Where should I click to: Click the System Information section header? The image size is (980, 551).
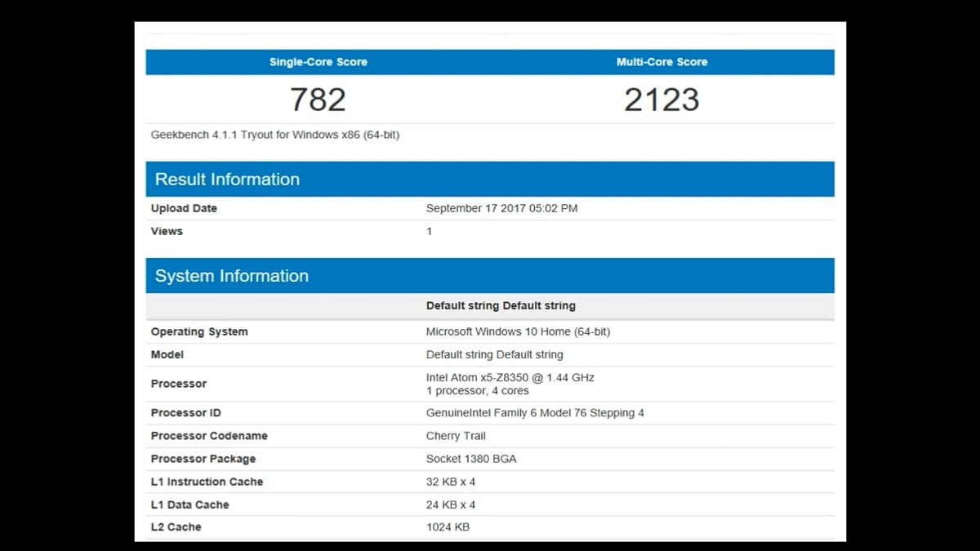pos(231,275)
